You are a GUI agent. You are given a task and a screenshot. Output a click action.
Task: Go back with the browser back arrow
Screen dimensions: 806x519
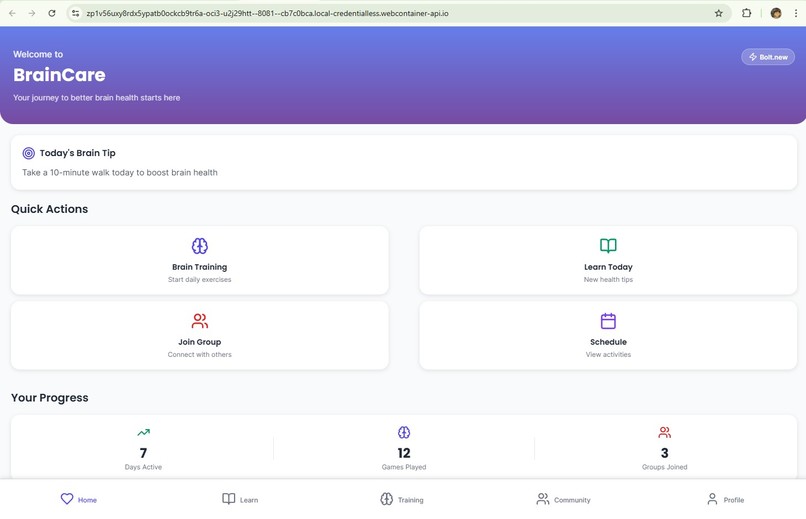12,13
